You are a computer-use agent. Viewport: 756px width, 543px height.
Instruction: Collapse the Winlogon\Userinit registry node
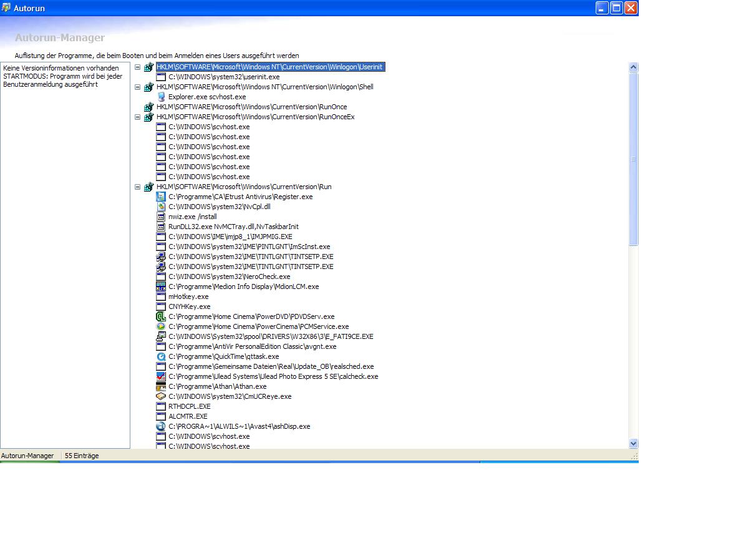[x=138, y=67]
